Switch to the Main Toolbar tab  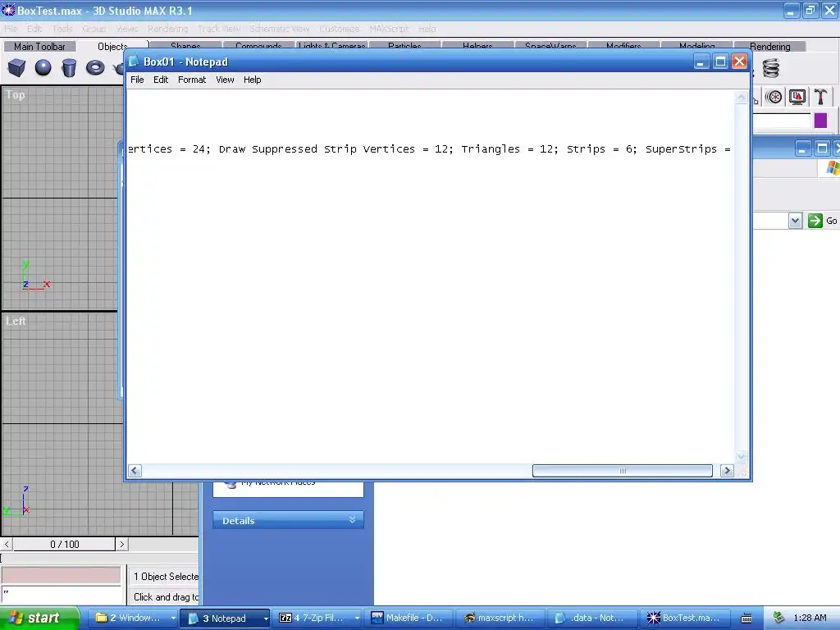click(x=39, y=47)
